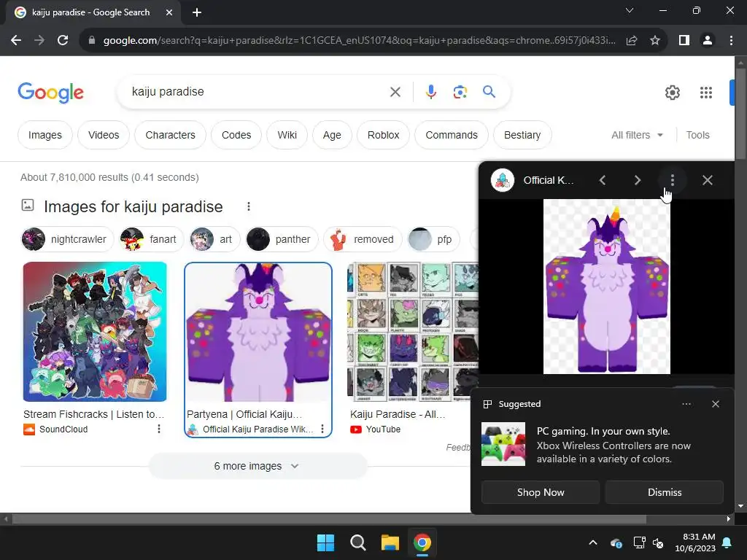Viewport: 747px width, 560px height.
Task: Open File Explorer from the taskbar
Action: pos(390,542)
